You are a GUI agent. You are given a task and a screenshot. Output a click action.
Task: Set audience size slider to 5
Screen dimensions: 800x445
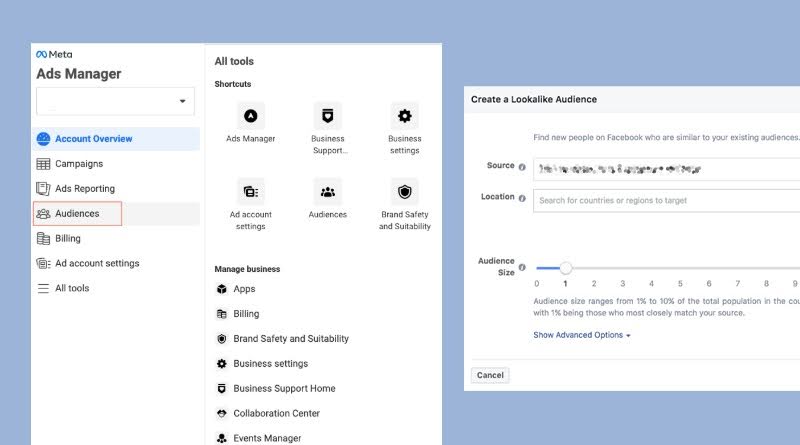680,268
